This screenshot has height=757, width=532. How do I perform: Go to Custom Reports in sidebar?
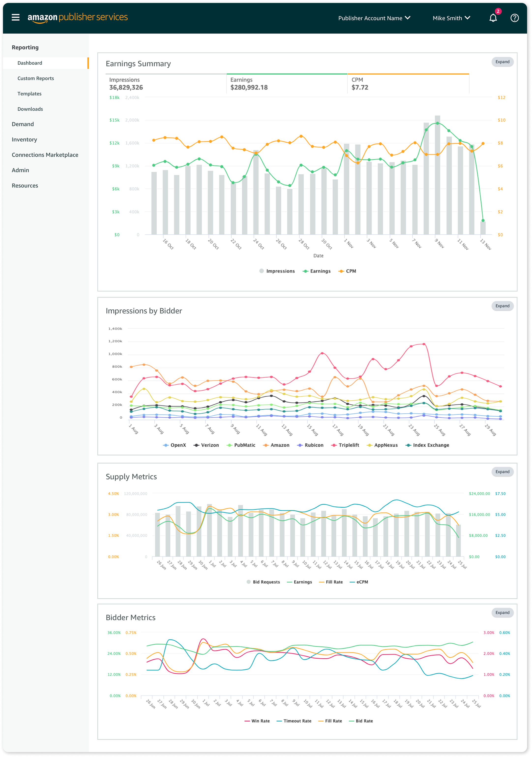[x=36, y=78]
